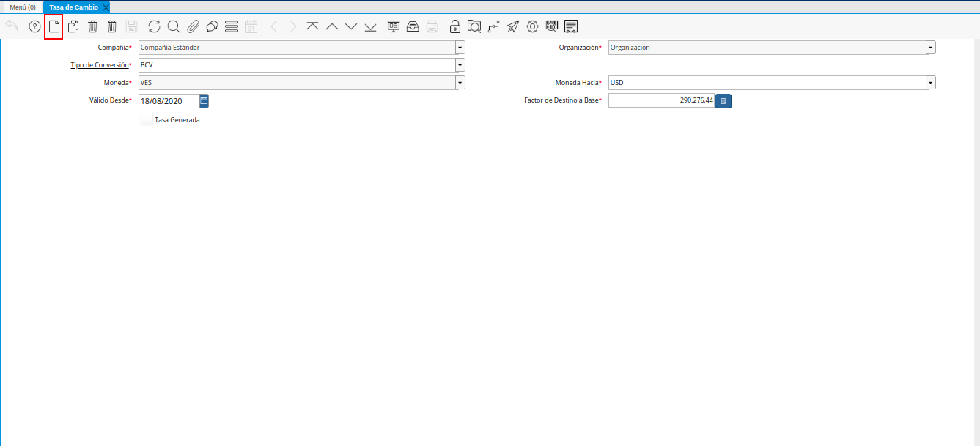Click the Moneda Hacia USD field

point(767,83)
